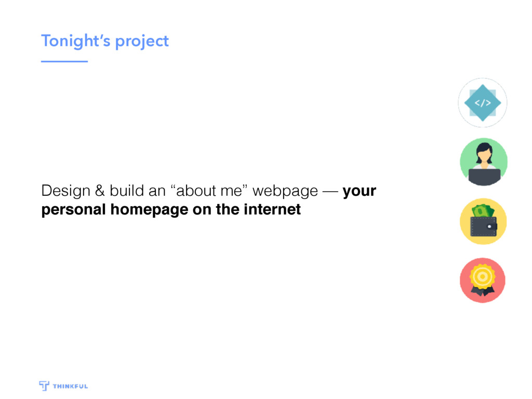Click the yellow rosette center of badge
The width and height of the screenshot is (532, 399).
coord(482,277)
